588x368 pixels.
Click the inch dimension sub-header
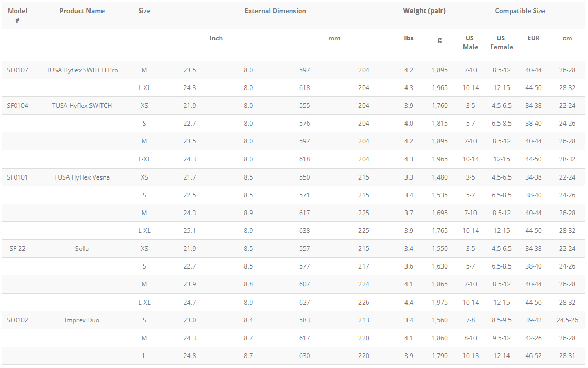tap(216, 38)
